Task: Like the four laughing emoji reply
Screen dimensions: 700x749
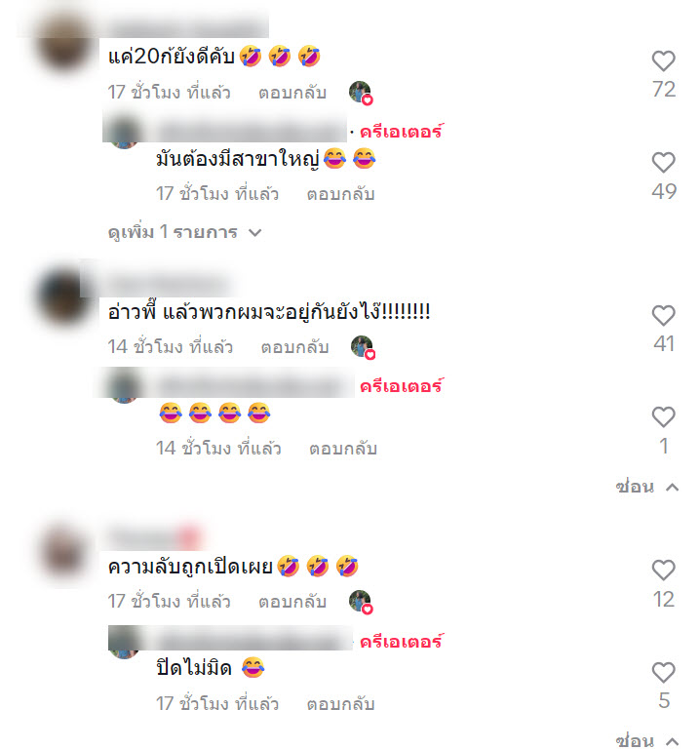Action: tap(663, 417)
